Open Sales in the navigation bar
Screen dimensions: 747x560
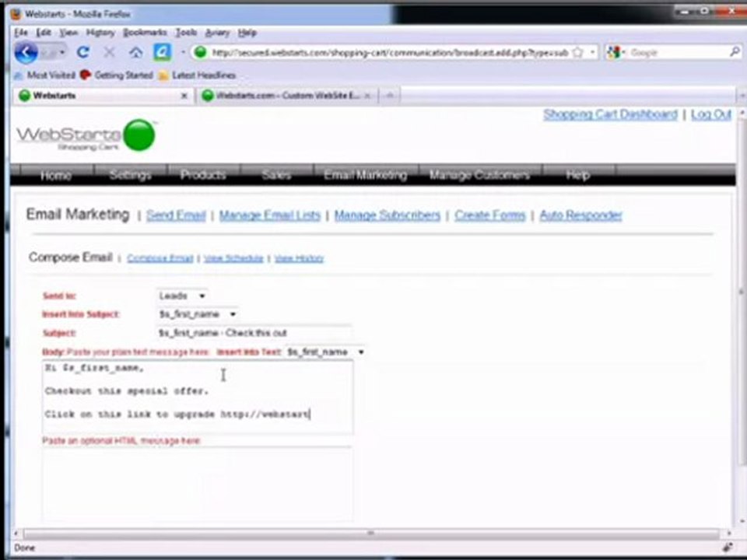(x=276, y=175)
